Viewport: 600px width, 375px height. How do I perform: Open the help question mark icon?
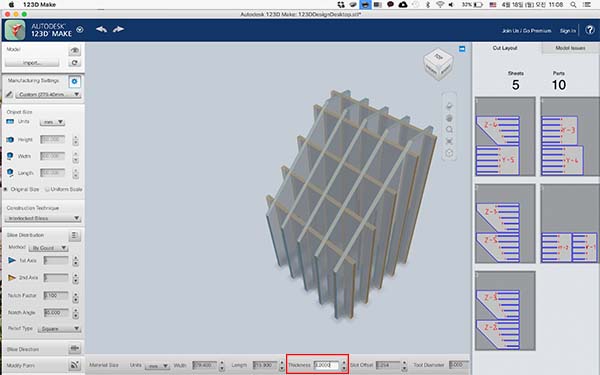click(x=590, y=30)
